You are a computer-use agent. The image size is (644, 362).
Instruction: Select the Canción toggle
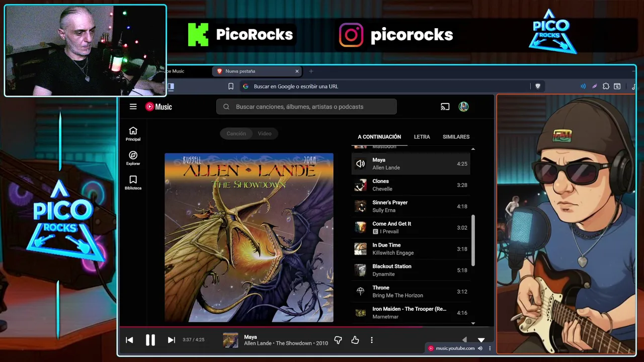[236, 134]
